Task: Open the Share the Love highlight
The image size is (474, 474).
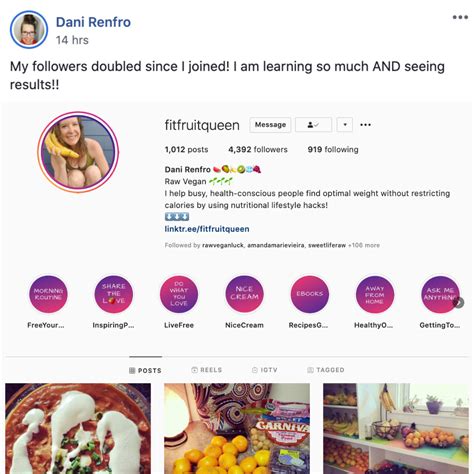Action: pos(114,294)
